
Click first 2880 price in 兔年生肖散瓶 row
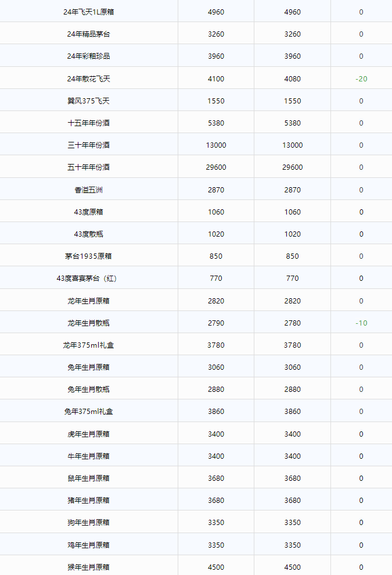pyautogui.click(x=216, y=389)
